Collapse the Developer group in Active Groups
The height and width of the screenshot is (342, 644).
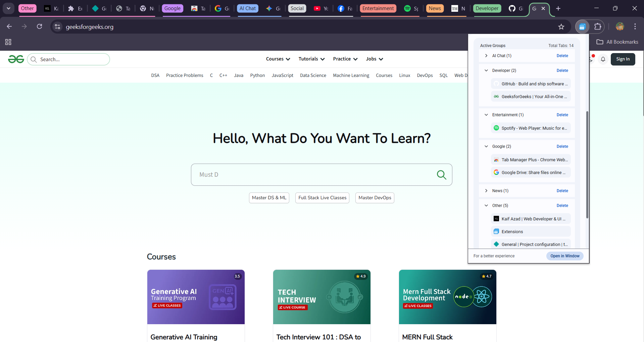(x=486, y=71)
